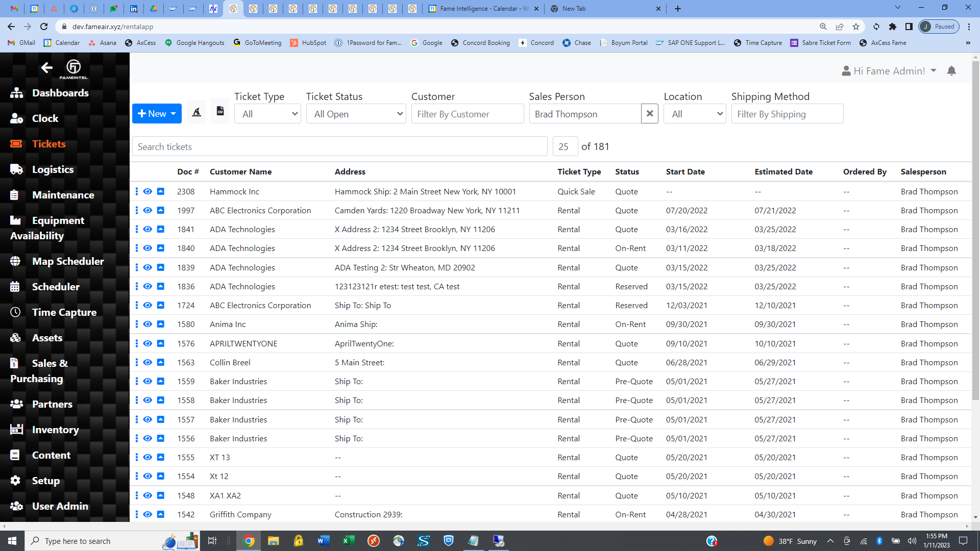
Task: Click the eye icon for ticket 1724
Action: tap(148, 305)
